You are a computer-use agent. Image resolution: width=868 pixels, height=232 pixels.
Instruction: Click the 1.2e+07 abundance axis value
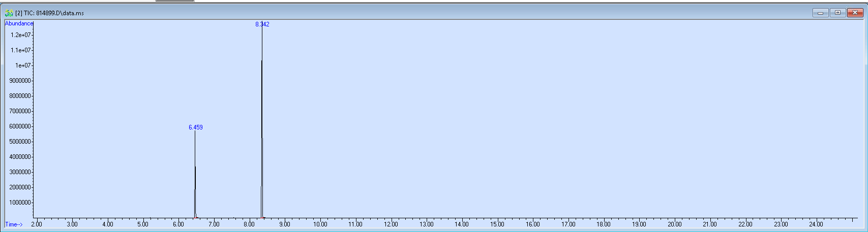click(x=21, y=35)
